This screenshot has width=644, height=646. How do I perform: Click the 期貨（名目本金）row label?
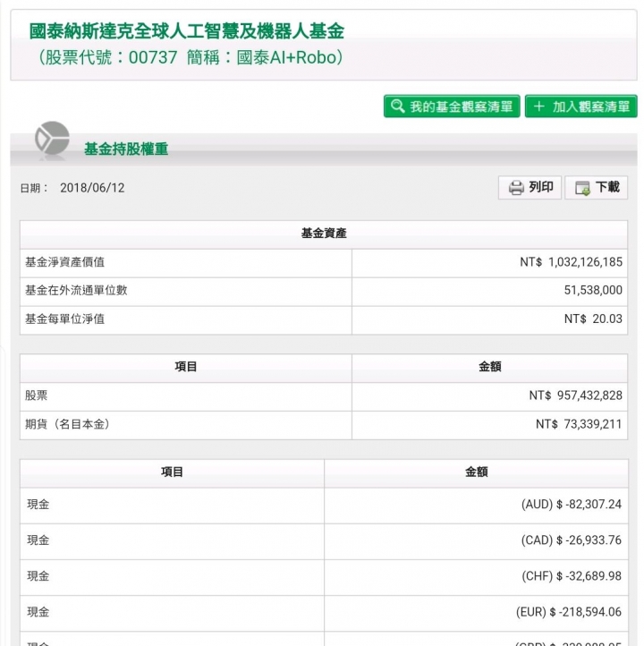[x=67, y=424]
